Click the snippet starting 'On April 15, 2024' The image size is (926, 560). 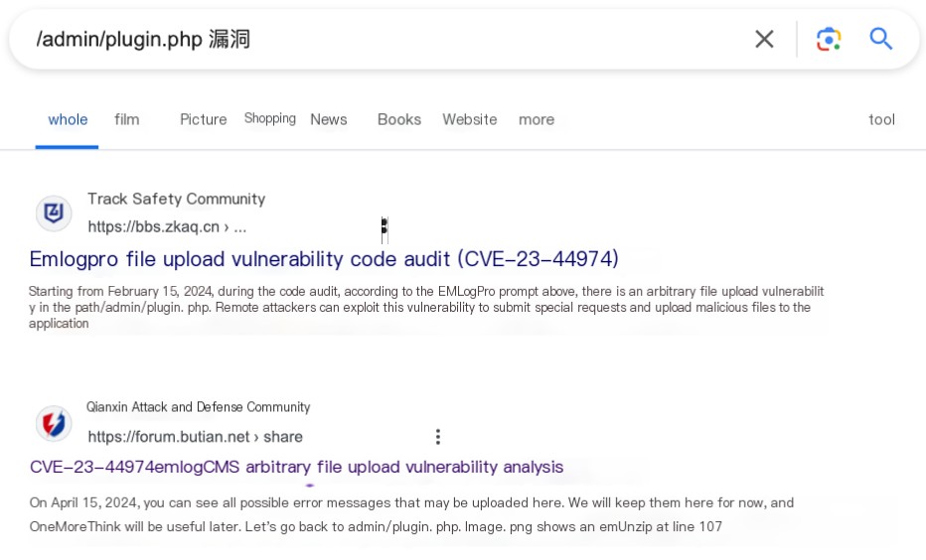pos(411,514)
